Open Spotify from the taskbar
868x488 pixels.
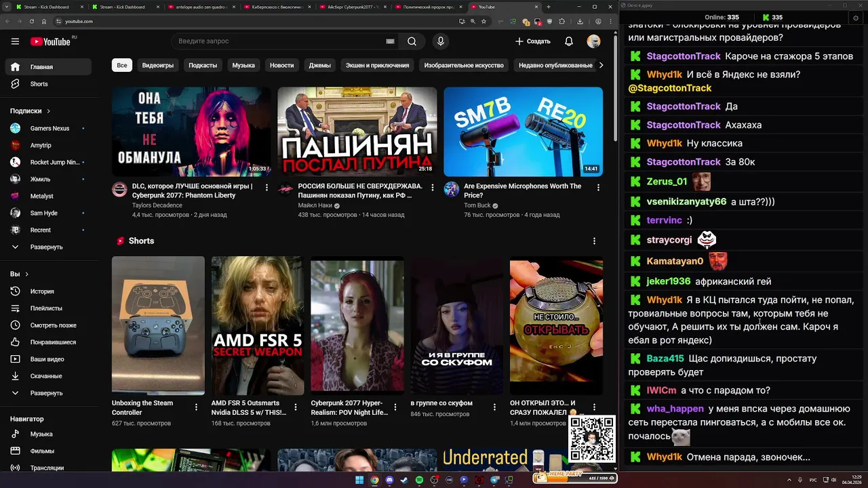[x=419, y=480]
